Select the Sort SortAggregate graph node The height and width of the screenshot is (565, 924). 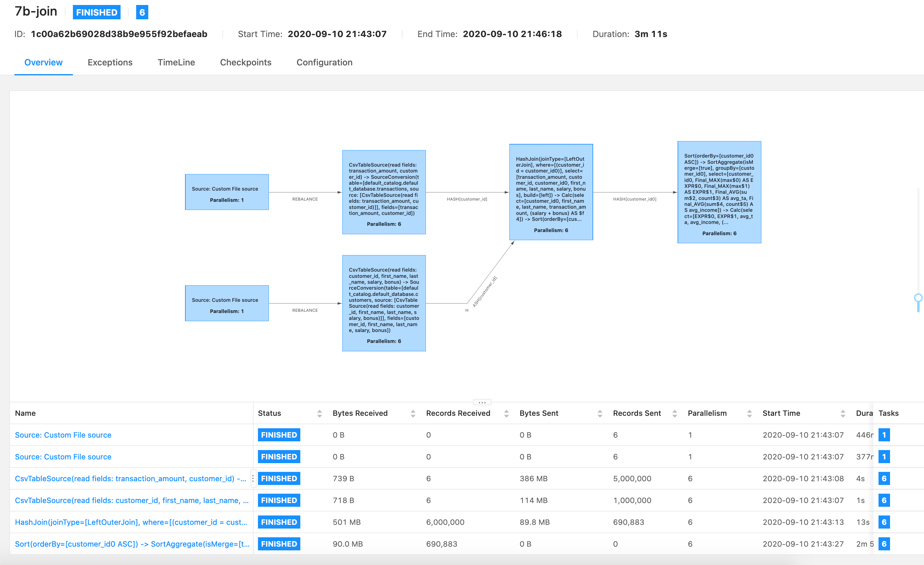tap(719, 192)
